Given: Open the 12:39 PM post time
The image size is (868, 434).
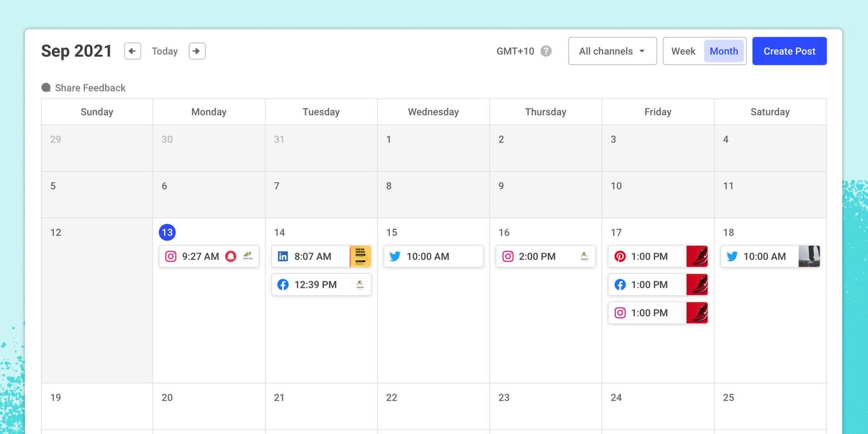Looking at the screenshot, I should (x=315, y=284).
